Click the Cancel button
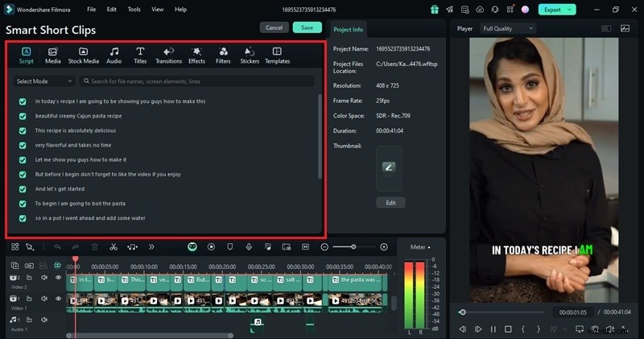 tap(274, 27)
